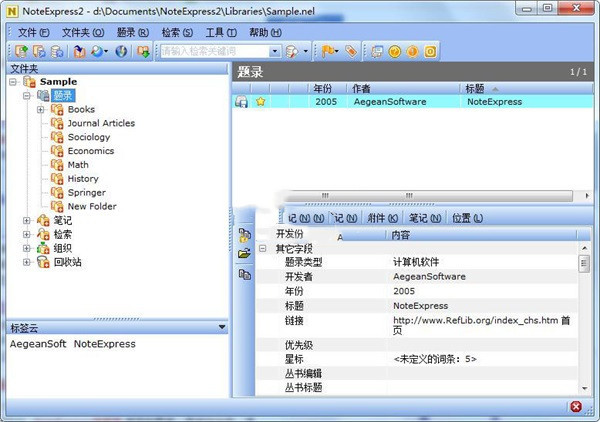This screenshot has height=422, width=600.
Task: Click the online search magnifier globe icon
Action: (97, 51)
